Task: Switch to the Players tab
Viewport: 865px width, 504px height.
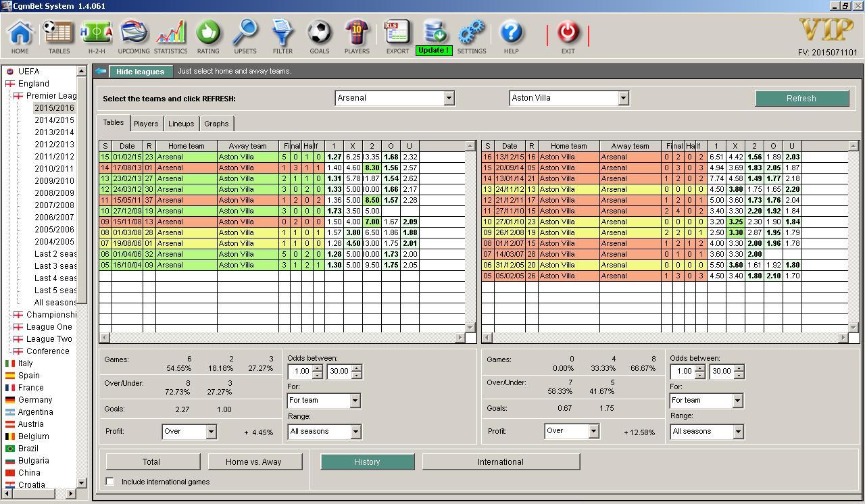Action: pos(146,124)
